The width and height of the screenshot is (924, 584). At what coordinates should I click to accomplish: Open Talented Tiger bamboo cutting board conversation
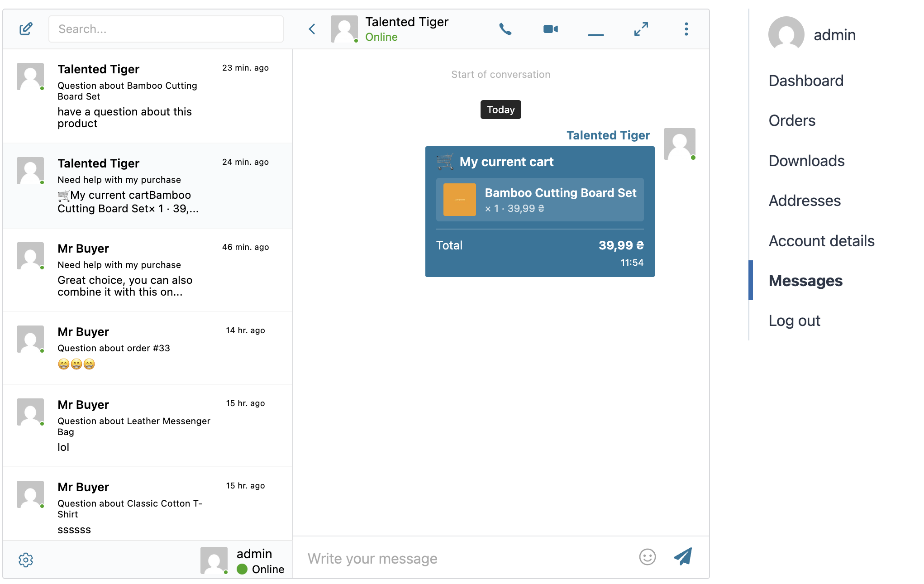pos(147,96)
